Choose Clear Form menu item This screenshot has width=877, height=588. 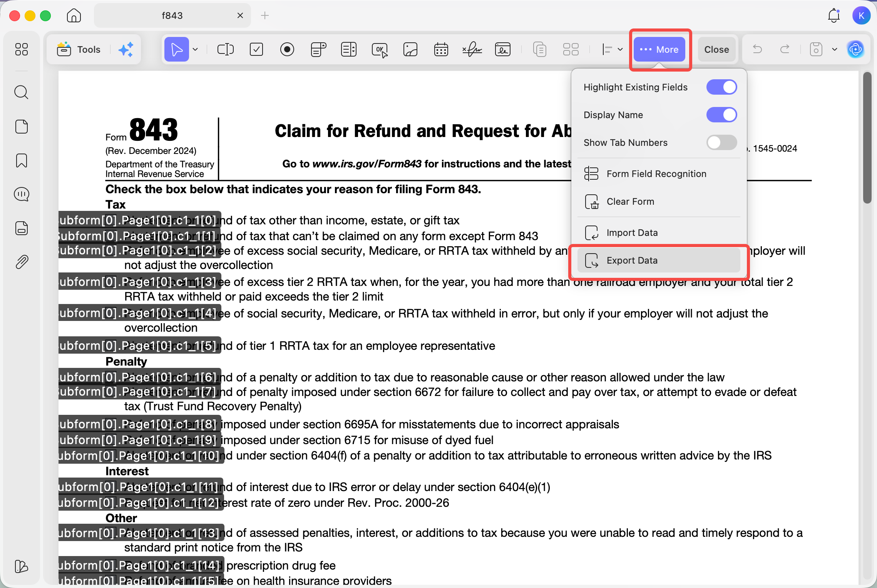point(659,202)
